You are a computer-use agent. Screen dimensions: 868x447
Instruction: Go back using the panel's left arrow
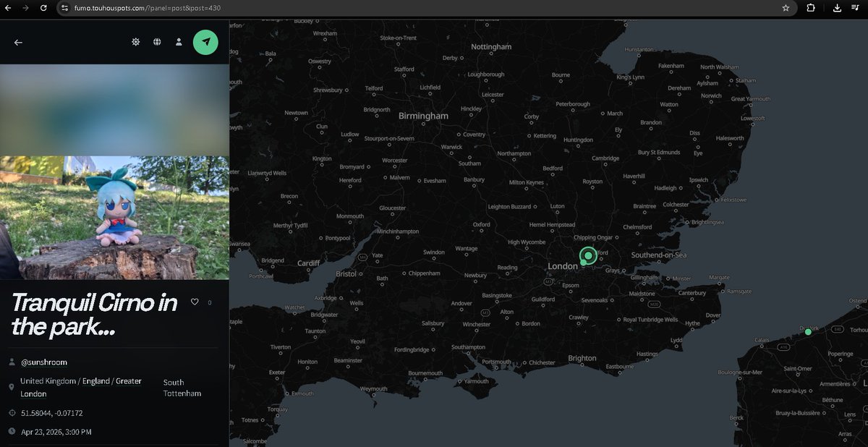[x=18, y=43]
